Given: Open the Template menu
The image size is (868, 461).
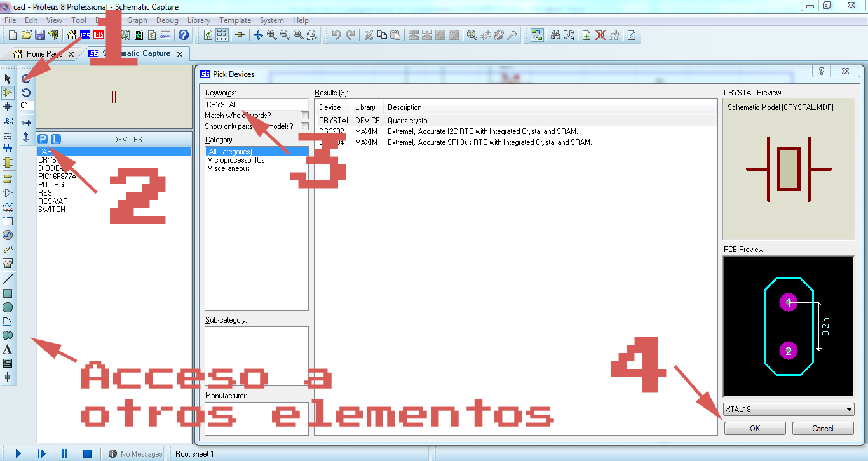Looking at the screenshot, I should [x=235, y=20].
